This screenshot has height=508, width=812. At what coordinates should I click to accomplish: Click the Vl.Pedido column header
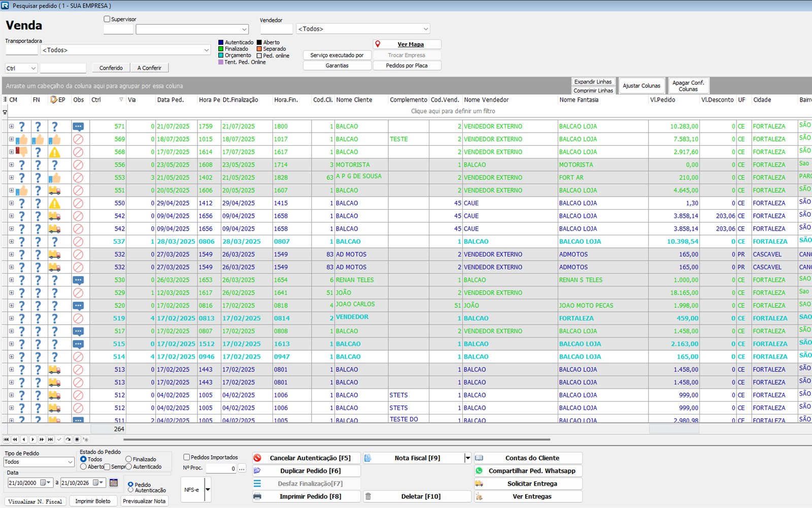point(663,100)
